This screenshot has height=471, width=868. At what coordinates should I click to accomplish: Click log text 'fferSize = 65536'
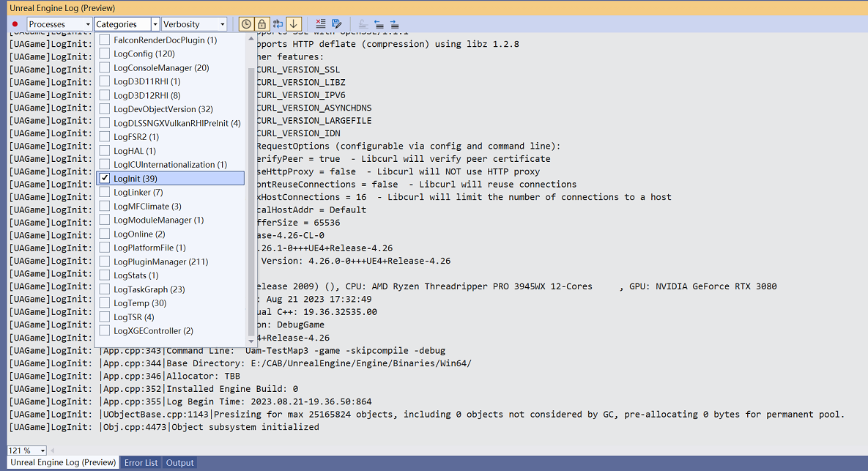click(x=298, y=223)
